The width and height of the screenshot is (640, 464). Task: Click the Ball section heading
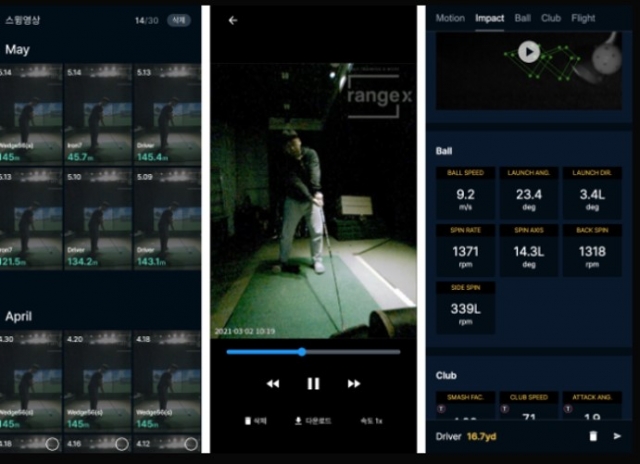click(444, 151)
